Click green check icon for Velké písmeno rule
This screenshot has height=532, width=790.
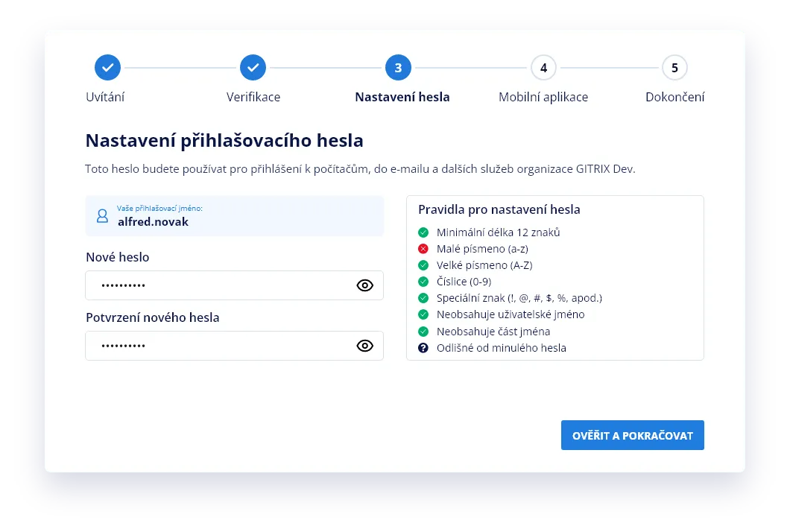click(x=423, y=265)
